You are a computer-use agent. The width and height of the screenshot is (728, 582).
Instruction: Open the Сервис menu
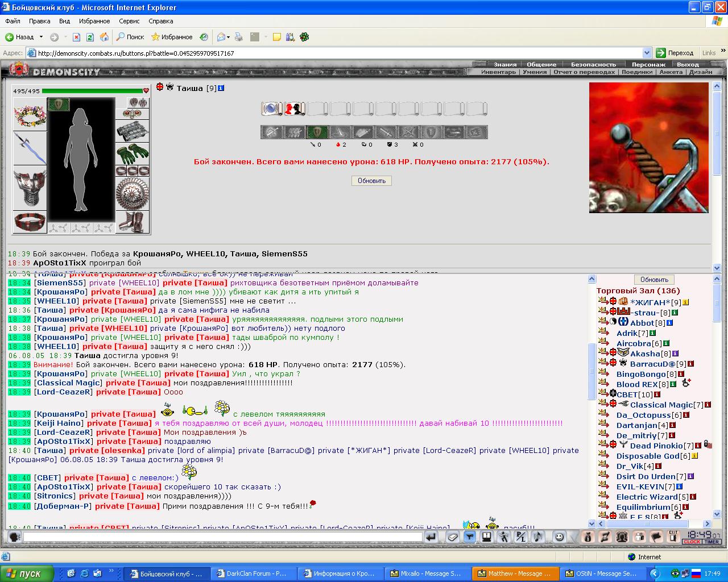click(x=129, y=21)
